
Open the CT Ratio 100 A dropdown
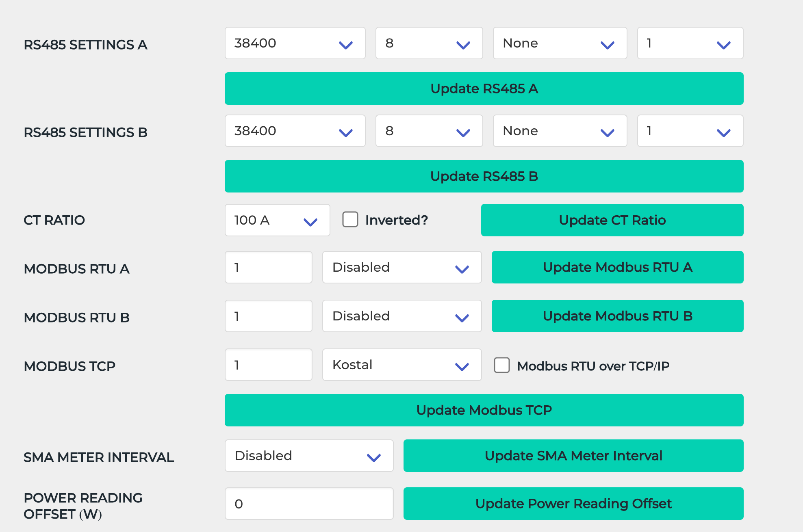(277, 221)
